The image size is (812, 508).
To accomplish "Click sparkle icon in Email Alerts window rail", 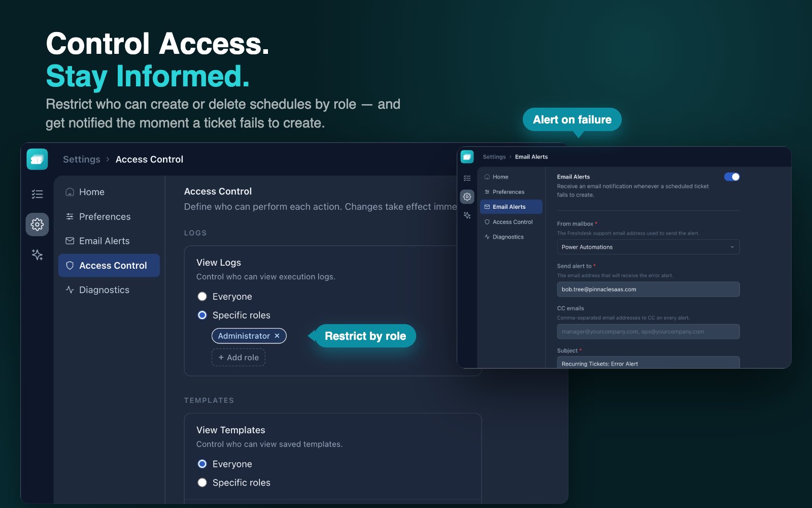I will (x=467, y=215).
